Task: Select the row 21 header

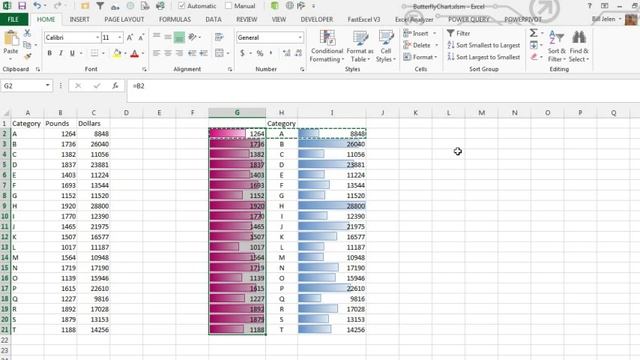Action: coord(5,330)
